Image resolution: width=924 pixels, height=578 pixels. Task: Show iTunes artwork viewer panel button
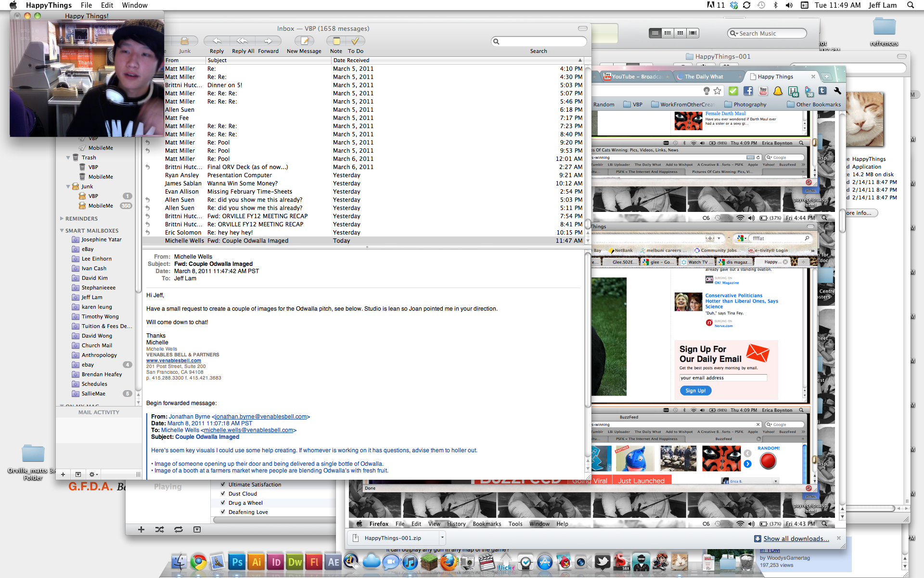pos(197,529)
